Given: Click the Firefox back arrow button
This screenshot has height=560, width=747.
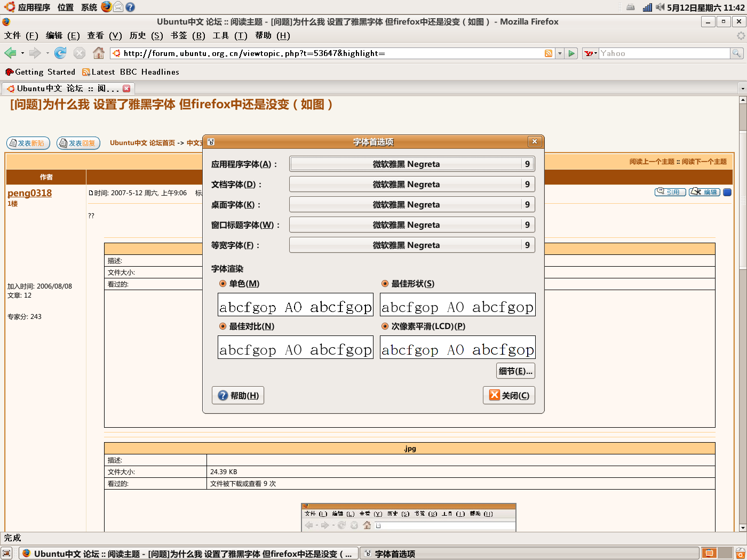Looking at the screenshot, I should [10, 53].
